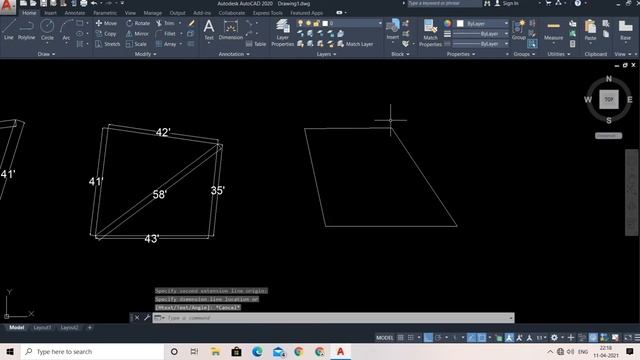Add a new layout with plus button

89,327
